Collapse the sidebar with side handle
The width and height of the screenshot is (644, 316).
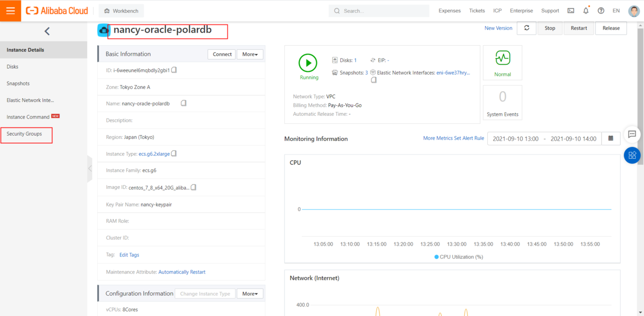(90, 168)
